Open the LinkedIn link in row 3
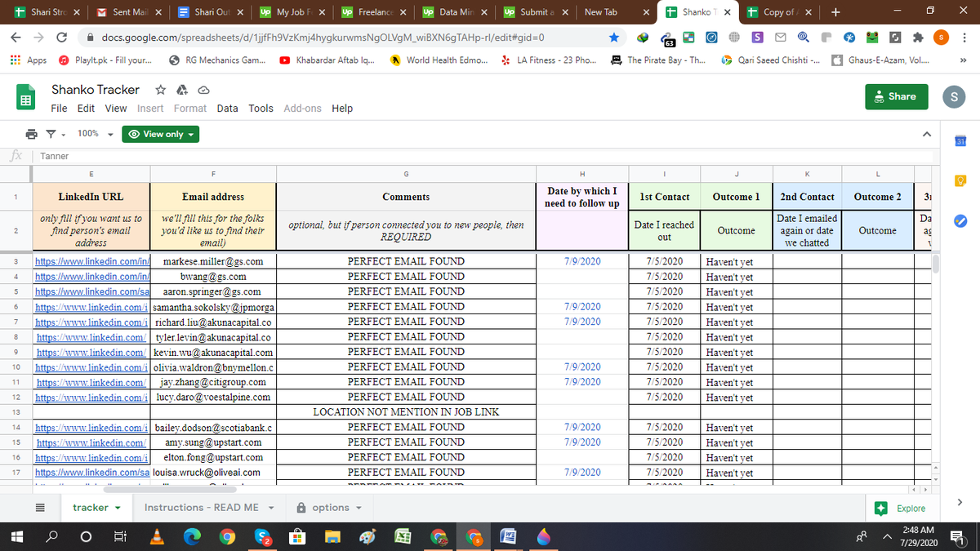Screen dimensions: 980x551 [91, 261]
